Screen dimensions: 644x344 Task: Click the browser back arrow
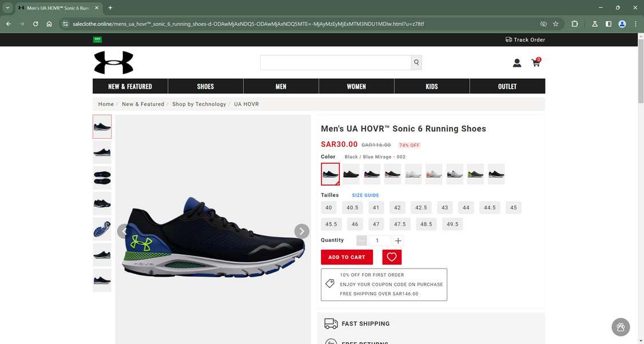pos(9,24)
